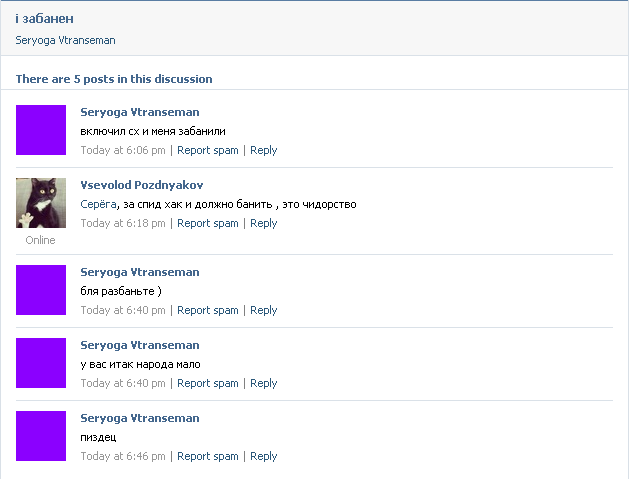Reply to 'у вас итак народа мало' post
The width and height of the screenshot is (629, 479).
click(264, 383)
